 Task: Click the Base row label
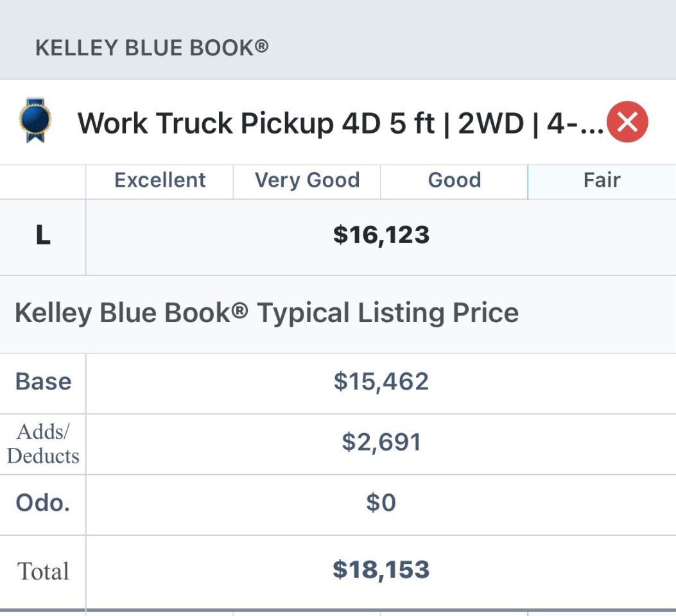tap(43, 382)
